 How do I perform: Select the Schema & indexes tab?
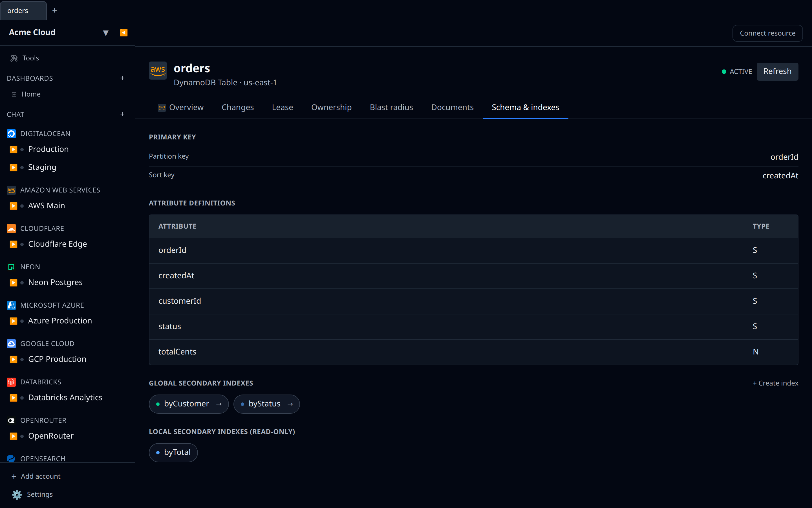(526, 107)
